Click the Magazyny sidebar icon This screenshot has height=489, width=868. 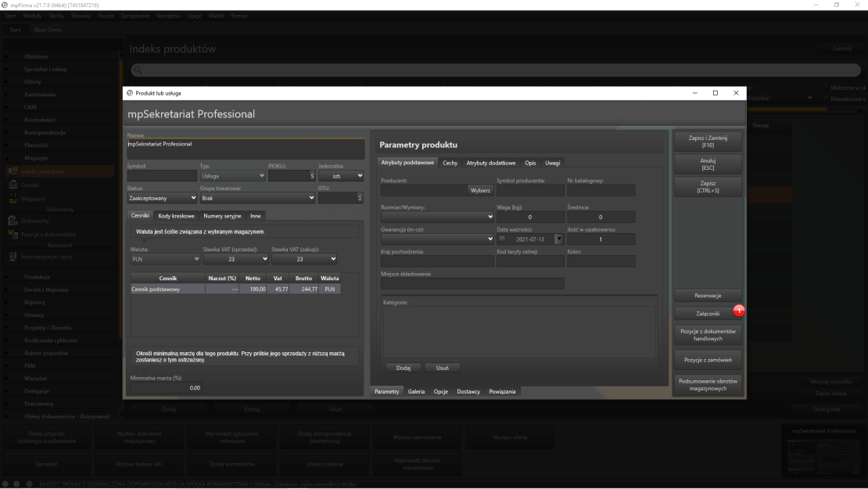[x=13, y=198]
